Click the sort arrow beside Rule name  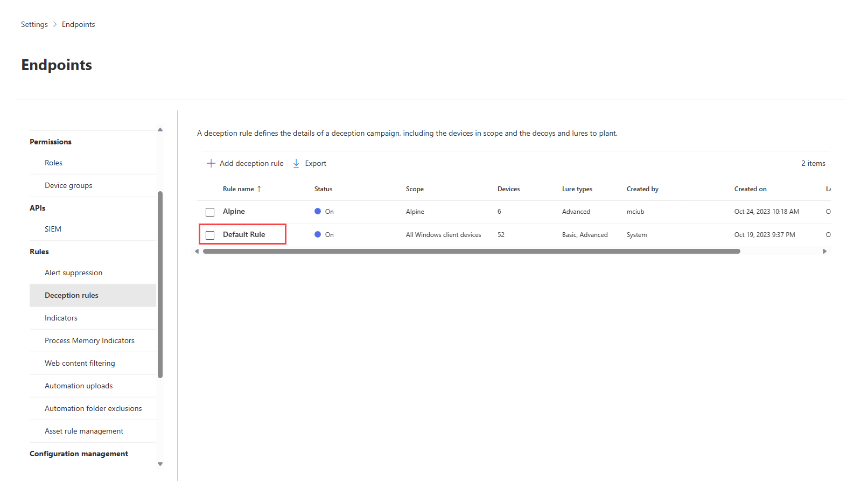point(259,189)
